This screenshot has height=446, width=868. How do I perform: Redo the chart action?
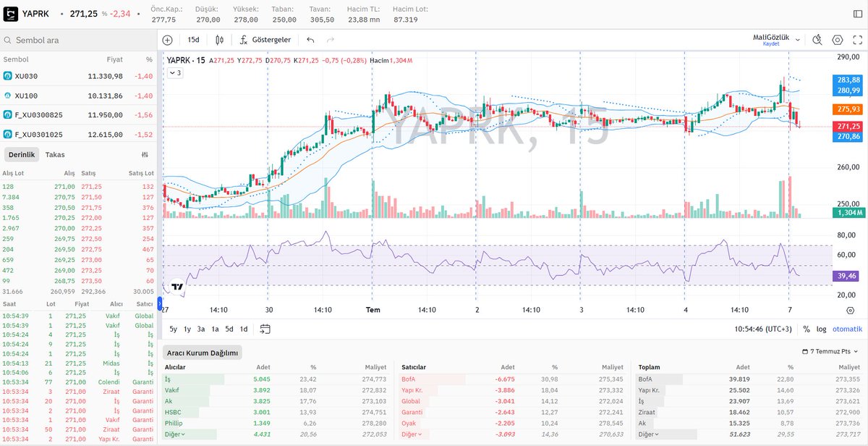click(331, 40)
